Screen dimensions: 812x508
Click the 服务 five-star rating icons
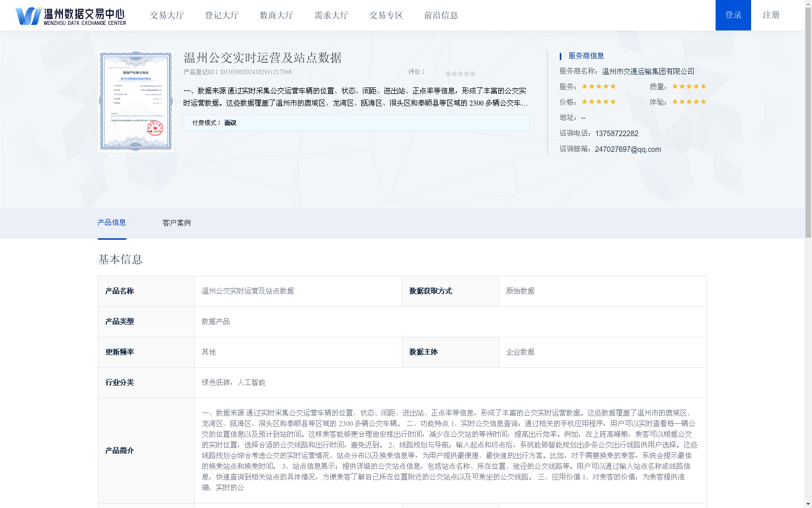tap(598, 86)
